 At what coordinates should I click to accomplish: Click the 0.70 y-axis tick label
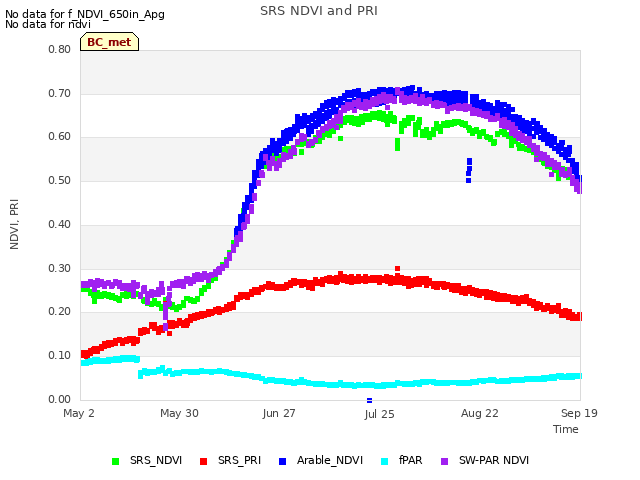click(x=60, y=93)
